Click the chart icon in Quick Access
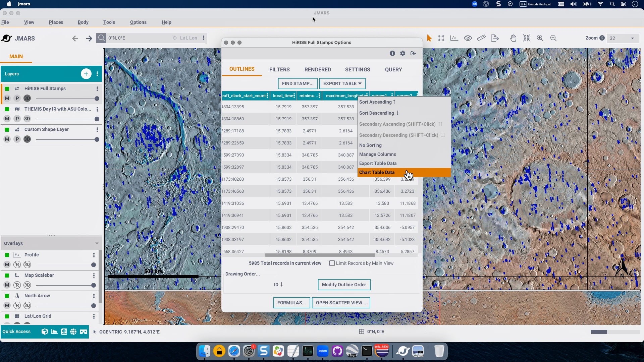This screenshot has height=362, width=644. 54,332
